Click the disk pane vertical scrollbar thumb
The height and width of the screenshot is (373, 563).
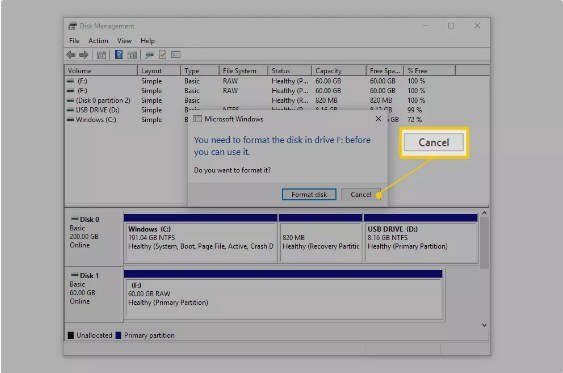coord(484,243)
